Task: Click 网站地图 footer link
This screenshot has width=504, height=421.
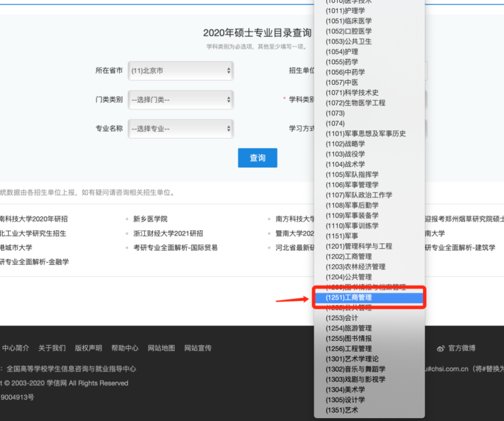Action: coord(161,348)
